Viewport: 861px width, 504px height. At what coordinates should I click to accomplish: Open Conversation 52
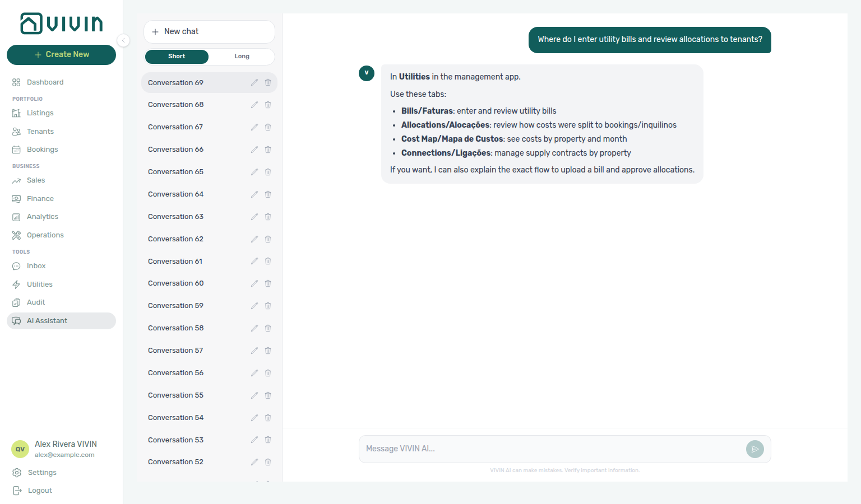(x=209, y=462)
